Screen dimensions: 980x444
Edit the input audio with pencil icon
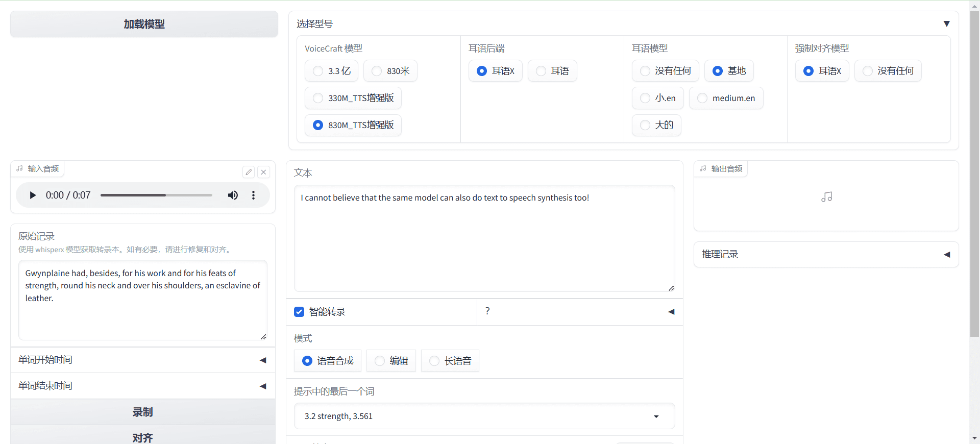click(x=249, y=172)
